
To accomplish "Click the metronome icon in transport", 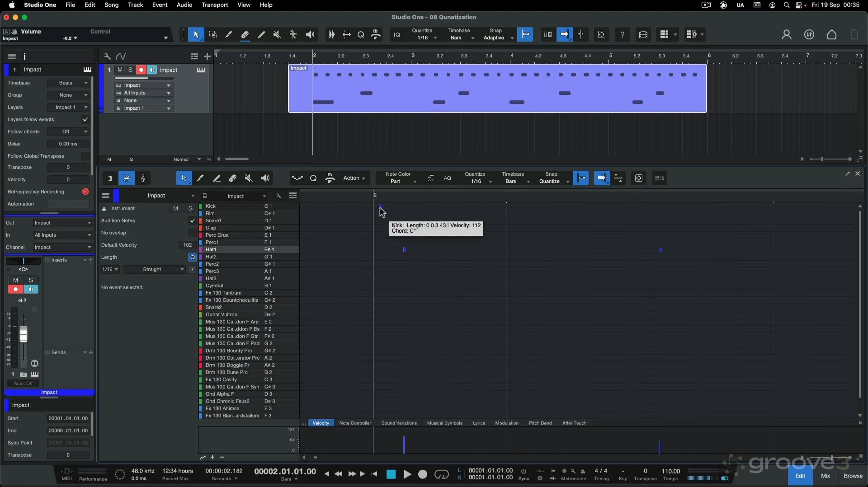I will coord(583,471).
